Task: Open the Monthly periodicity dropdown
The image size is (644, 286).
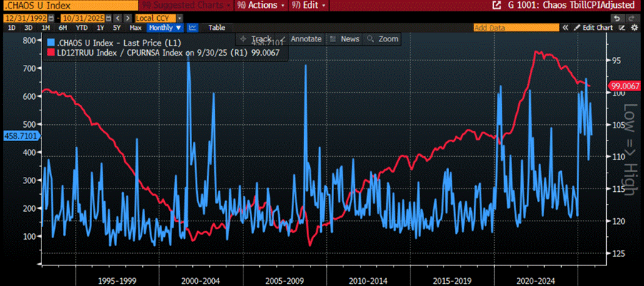Action: tap(165, 28)
